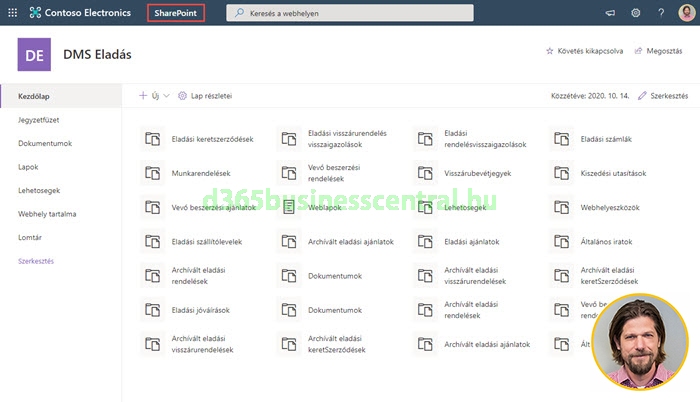Image resolution: width=700 pixels, height=402 pixels.
Task: Click the SharePoint app name link
Action: coord(175,13)
